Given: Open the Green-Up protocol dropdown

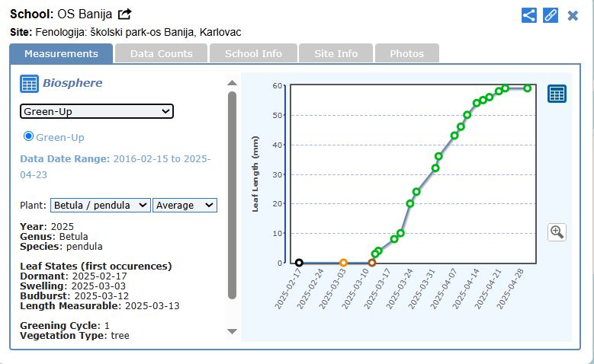Looking at the screenshot, I should (x=97, y=111).
